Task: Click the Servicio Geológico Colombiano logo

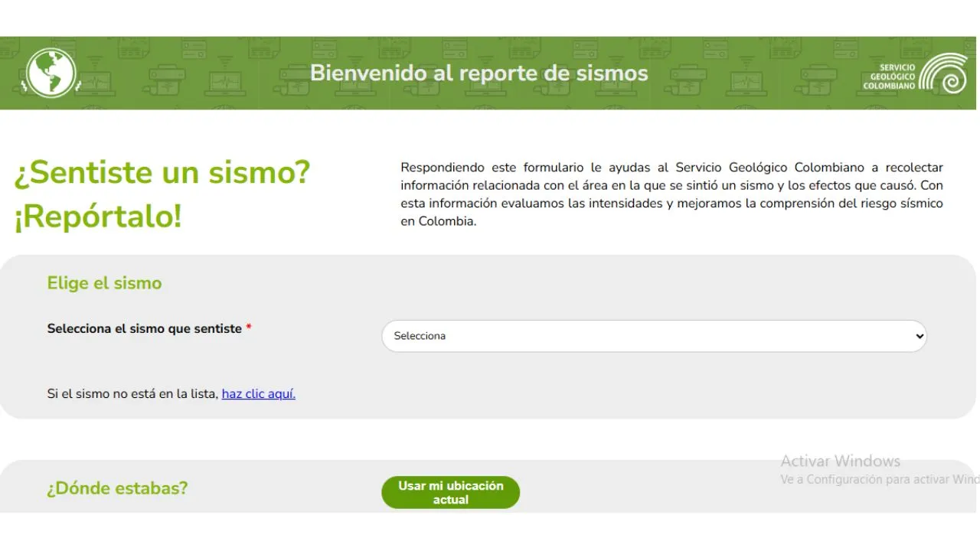Action: pyautogui.click(x=915, y=73)
